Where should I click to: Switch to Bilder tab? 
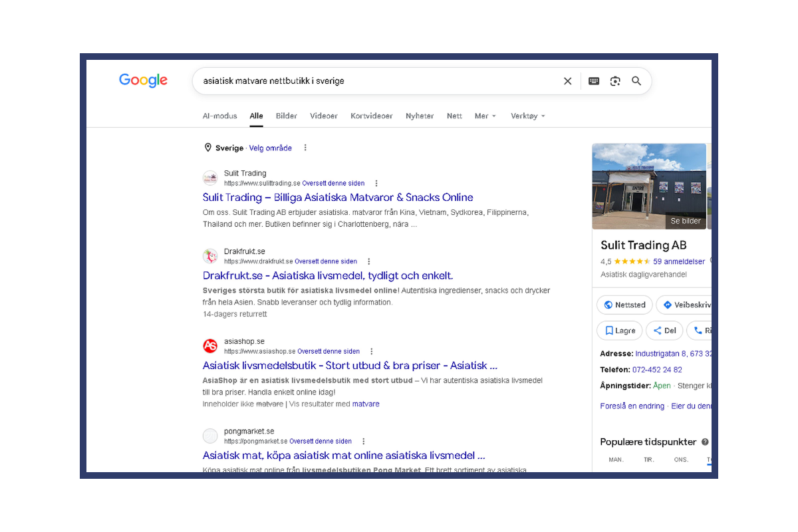click(287, 116)
